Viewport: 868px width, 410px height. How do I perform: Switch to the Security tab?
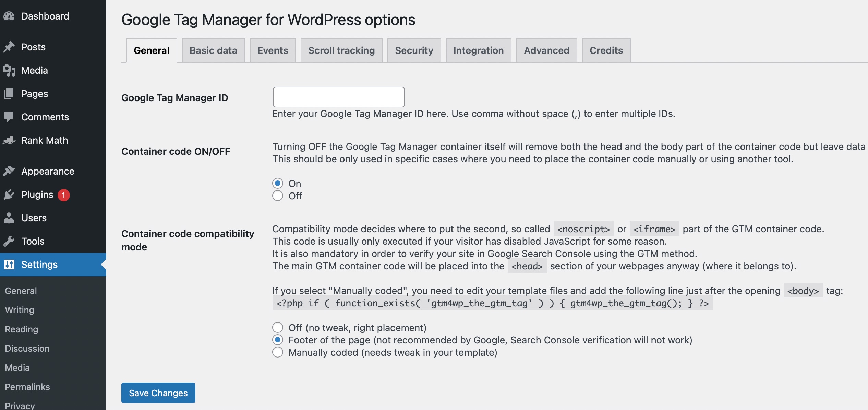pos(414,50)
